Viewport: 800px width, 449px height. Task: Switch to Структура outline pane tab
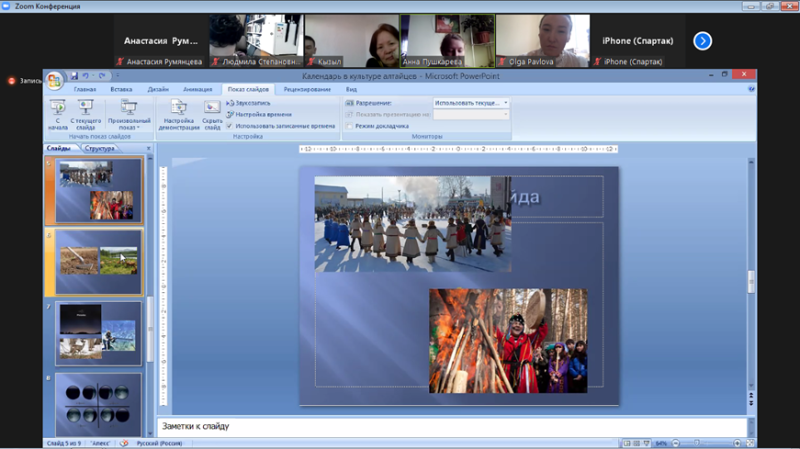coord(100,148)
